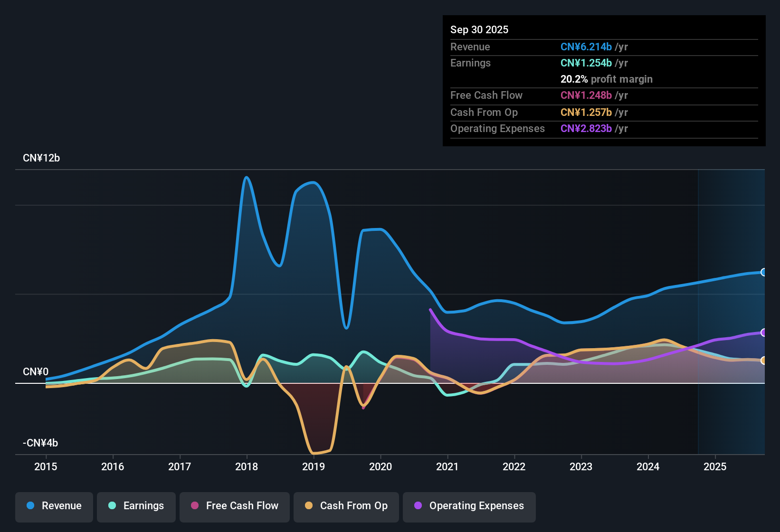Click the CN¥1.254b Earnings value
This screenshot has height=532, width=780.
tap(586, 63)
